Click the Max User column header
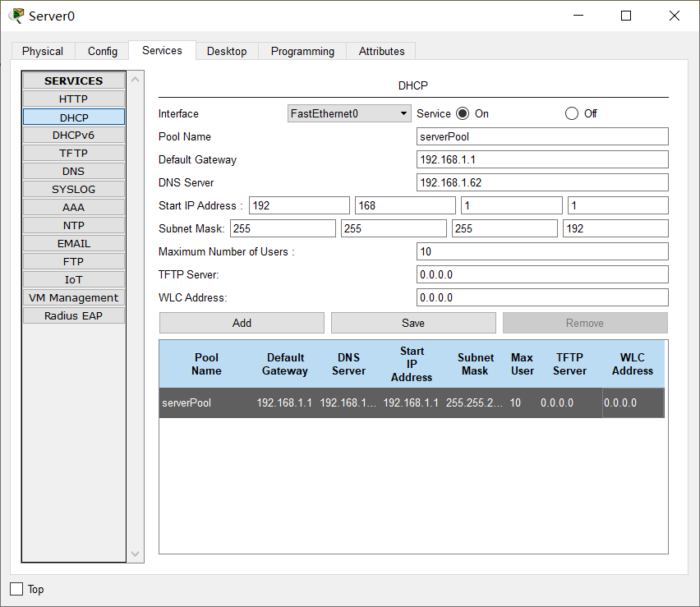This screenshot has width=700, height=607. 523,364
